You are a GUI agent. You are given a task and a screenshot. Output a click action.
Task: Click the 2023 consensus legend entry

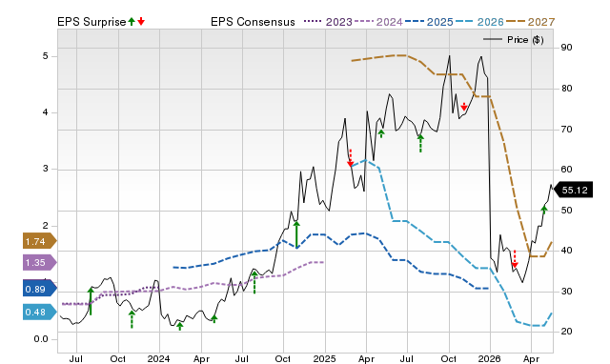pyautogui.click(x=328, y=22)
